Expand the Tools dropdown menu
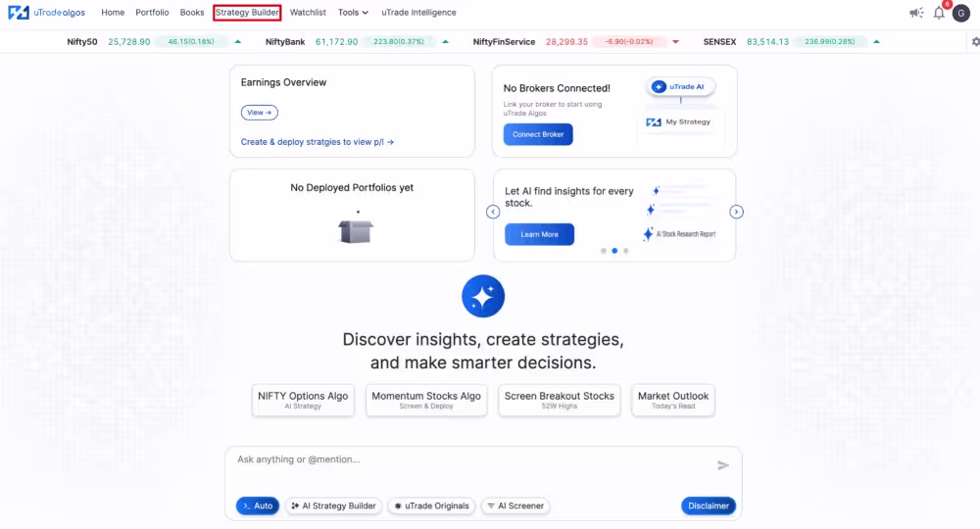 pos(353,13)
